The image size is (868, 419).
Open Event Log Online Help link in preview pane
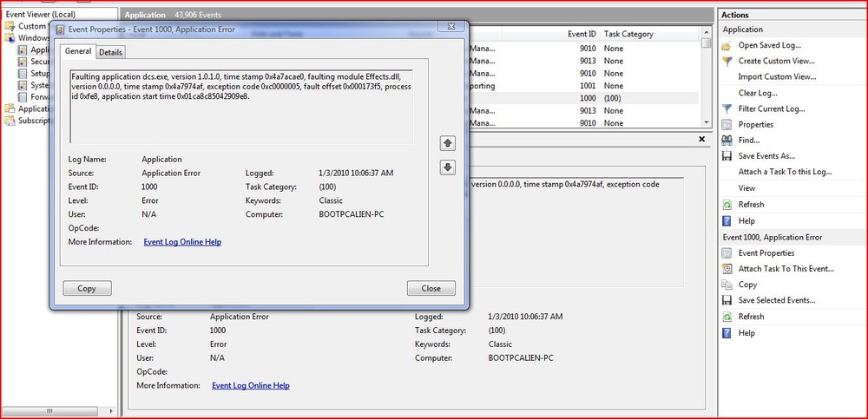251,385
